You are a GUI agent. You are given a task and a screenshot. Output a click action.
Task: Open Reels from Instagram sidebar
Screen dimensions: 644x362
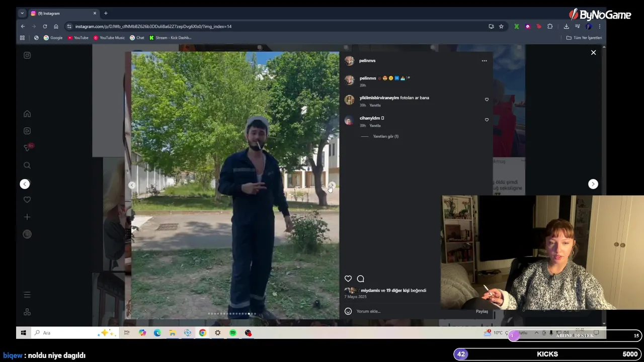point(27,131)
